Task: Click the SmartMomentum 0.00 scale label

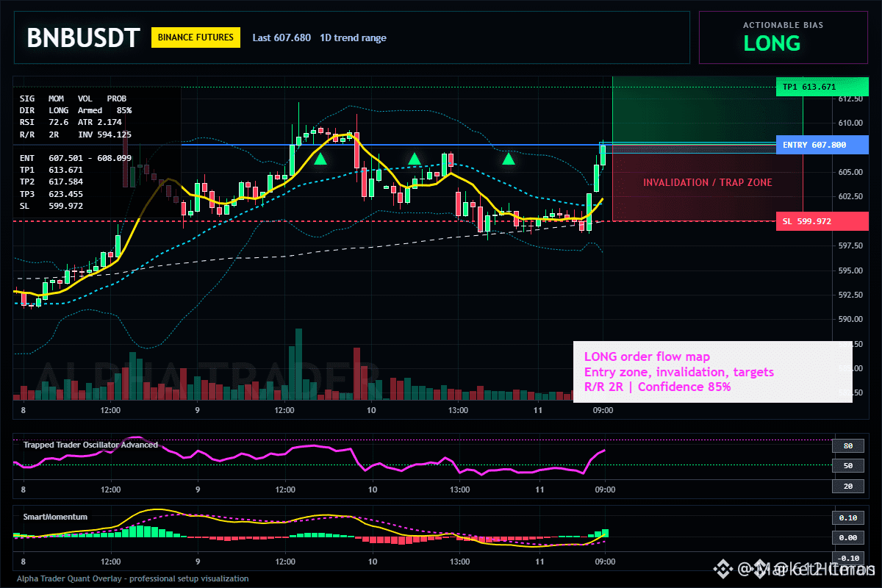Action: [847, 538]
